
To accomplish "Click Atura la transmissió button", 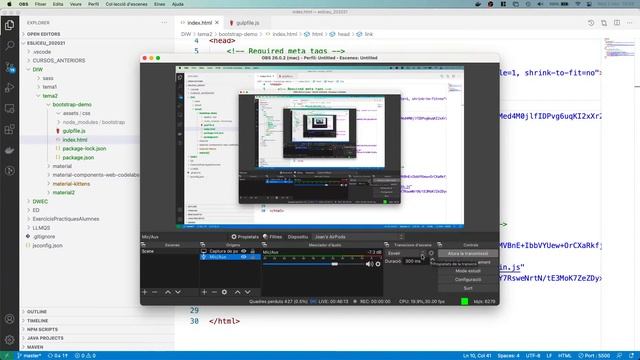I will (468, 253).
